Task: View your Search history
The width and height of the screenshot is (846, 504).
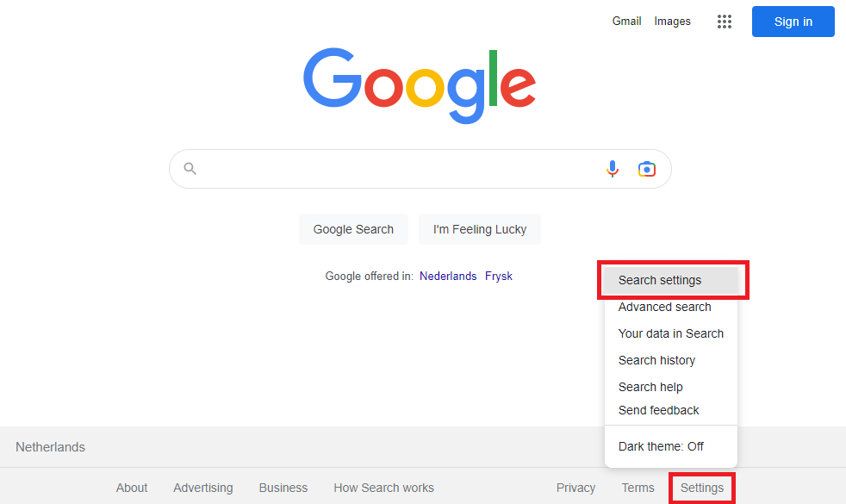Action: coord(656,360)
